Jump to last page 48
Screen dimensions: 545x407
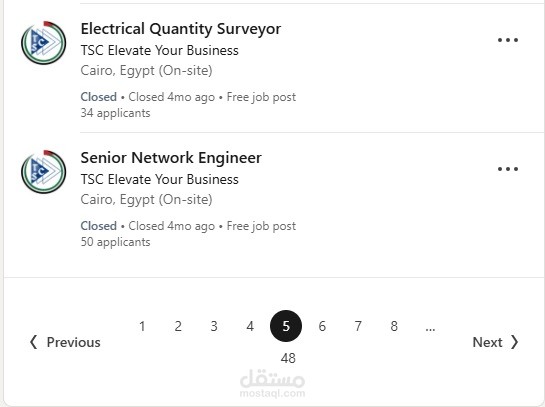pos(288,358)
